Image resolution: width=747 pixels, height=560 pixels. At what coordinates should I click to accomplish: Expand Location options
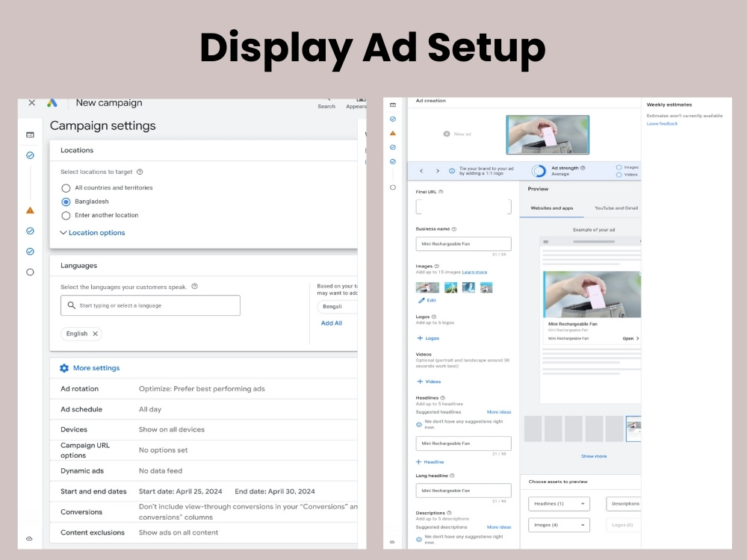(x=93, y=233)
